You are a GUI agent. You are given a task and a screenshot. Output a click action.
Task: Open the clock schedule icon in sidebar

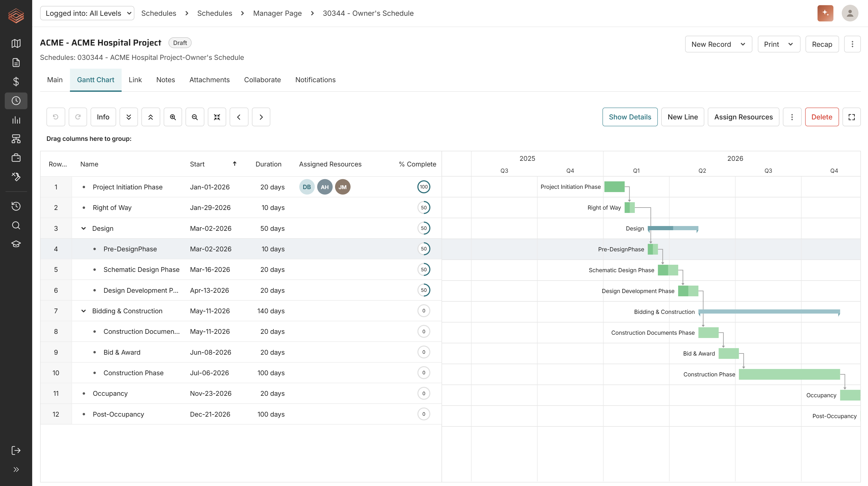click(x=16, y=101)
